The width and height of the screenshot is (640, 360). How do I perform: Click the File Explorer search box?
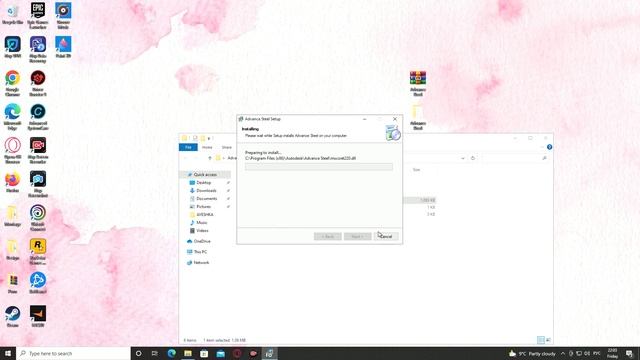point(514,158)
